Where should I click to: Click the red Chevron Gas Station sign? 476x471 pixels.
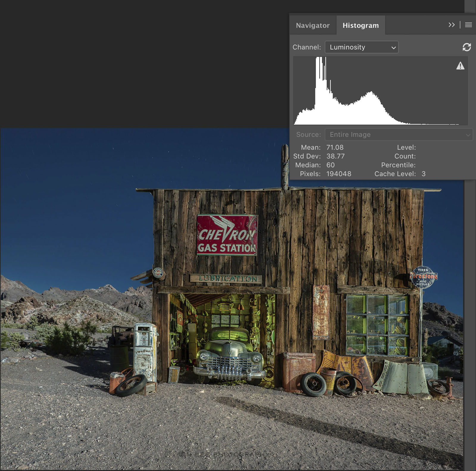[x=227, y=235]
